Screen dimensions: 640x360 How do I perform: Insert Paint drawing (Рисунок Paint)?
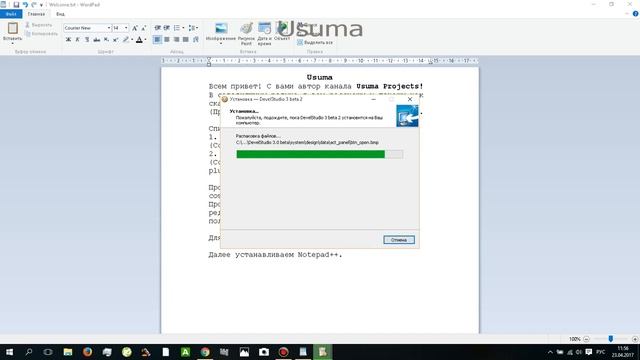[x=246, y=33]
